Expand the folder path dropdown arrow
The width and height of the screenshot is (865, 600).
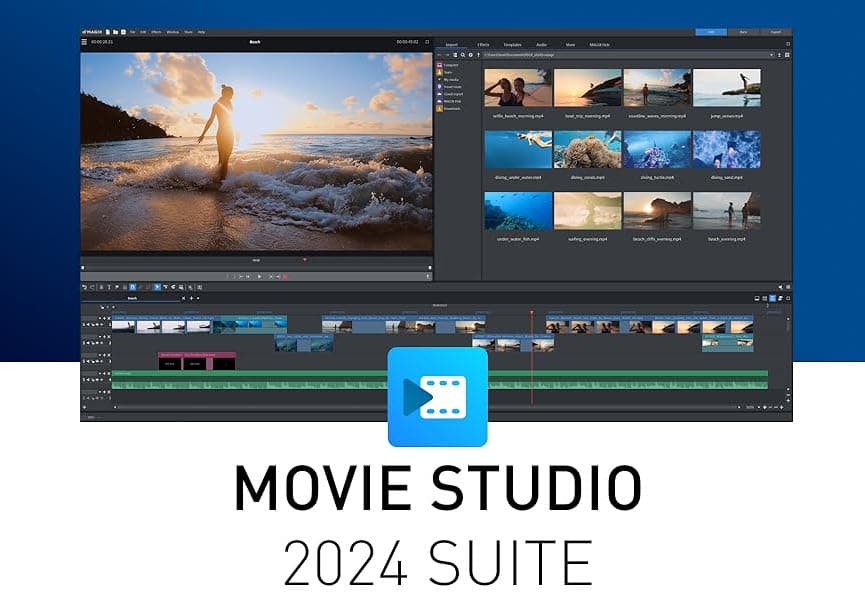click(771, 55)
